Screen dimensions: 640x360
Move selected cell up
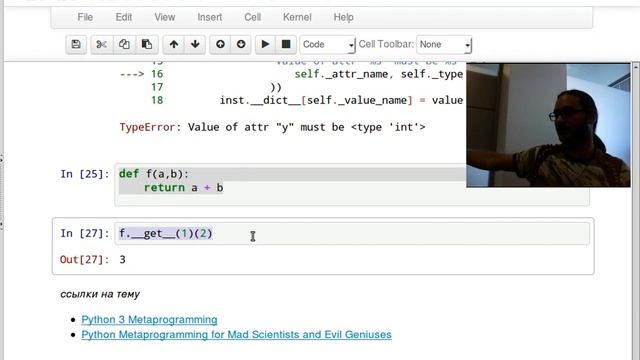[174, 44]
